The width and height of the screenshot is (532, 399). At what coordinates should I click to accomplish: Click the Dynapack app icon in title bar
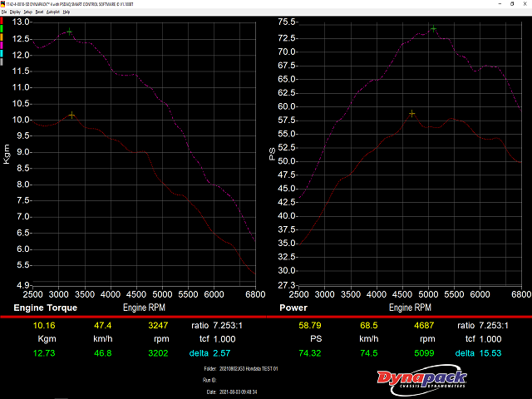(x=2, y=4)
